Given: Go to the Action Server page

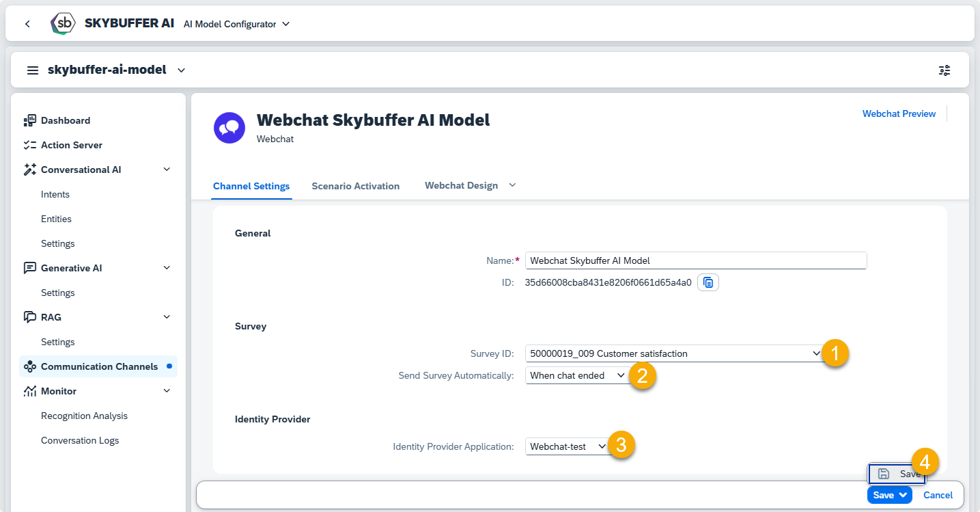Looking at the screenshot, I should (72, 145).
